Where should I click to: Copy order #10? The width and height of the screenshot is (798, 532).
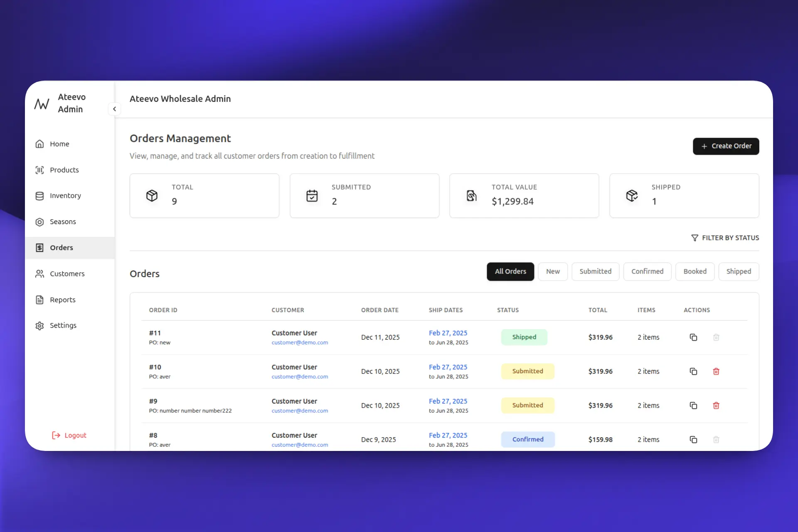tap(693, 371)
